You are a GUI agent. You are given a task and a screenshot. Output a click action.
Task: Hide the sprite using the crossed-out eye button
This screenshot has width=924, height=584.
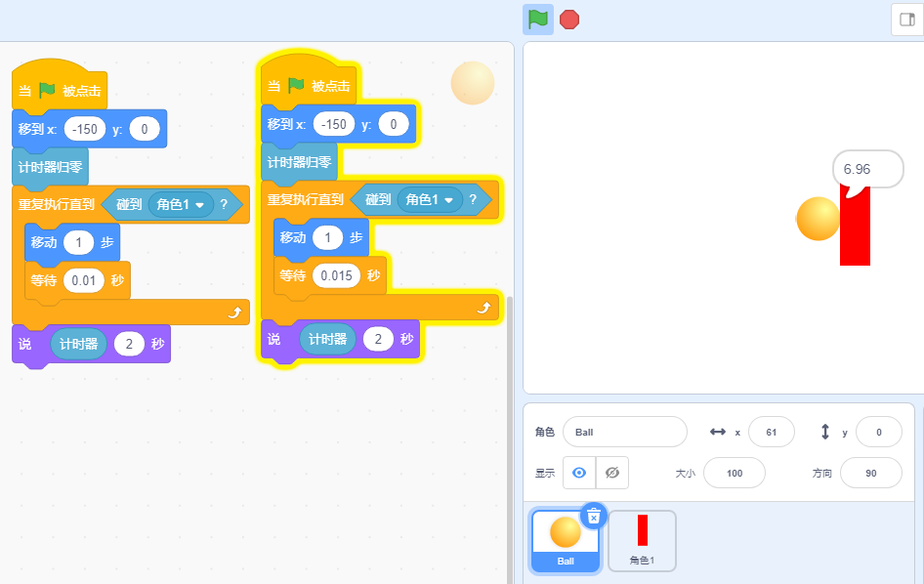pos(612,473)
